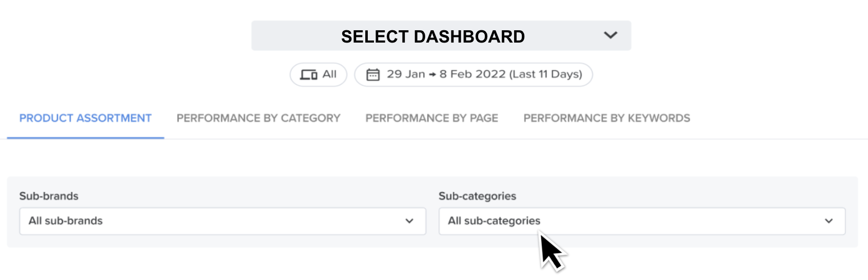Click the chevron arrow beside SELECT DASHBOARD

coord(610,35)
